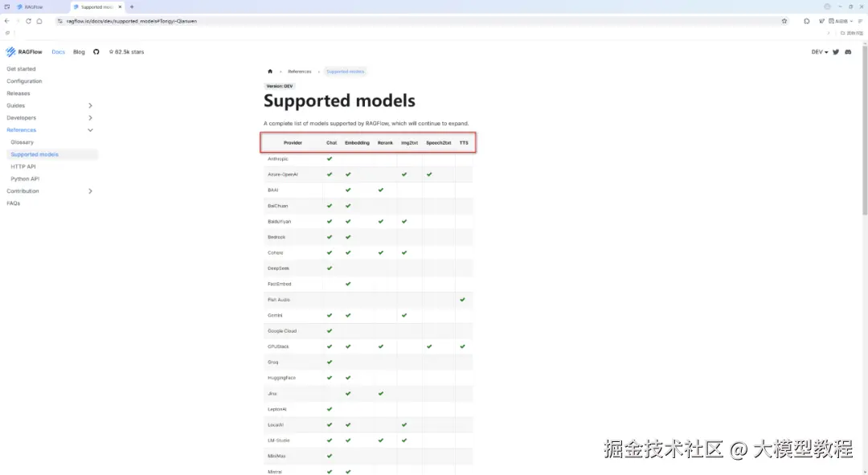Open FAQs in the sidebar
The width and height of the screenshot is (868, 475).
(x=14, y=203)
